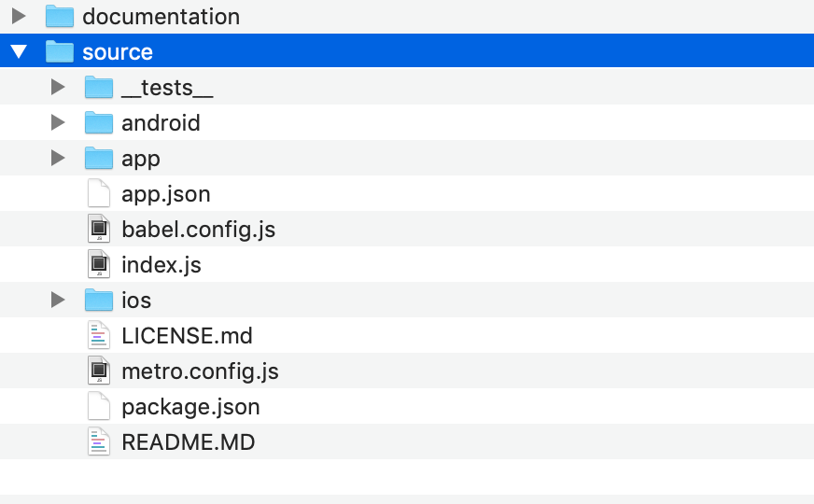Click the LICENSE.md document icon
This screenshot has height=504, width=814.
[x=99, y=335]
